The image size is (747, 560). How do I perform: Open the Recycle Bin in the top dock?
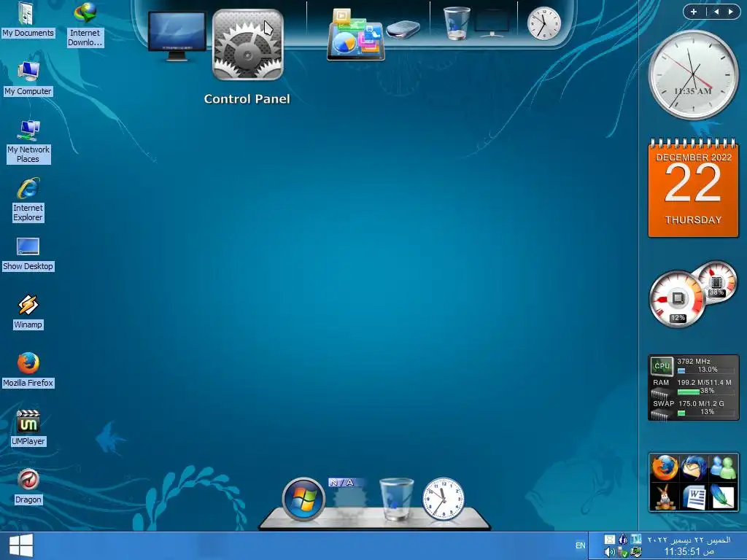(457, 23)
